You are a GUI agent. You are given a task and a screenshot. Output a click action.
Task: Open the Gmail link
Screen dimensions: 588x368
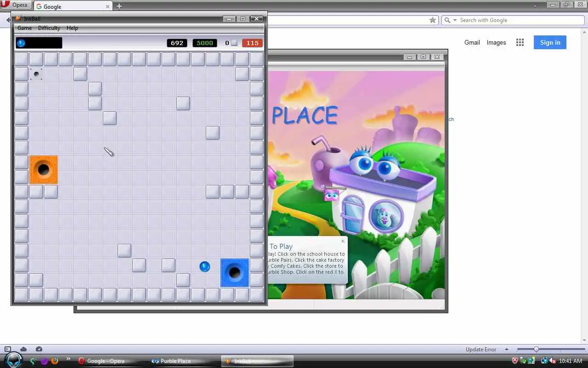[472, 42]
